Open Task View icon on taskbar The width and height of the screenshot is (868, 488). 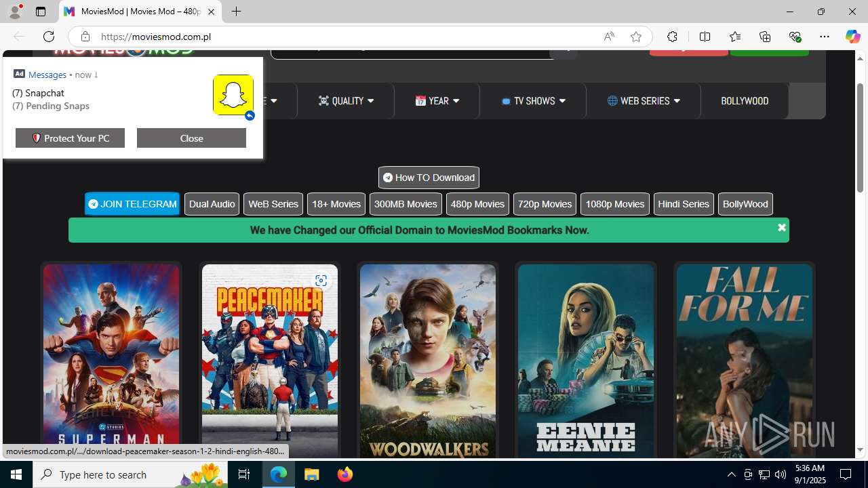244,474
